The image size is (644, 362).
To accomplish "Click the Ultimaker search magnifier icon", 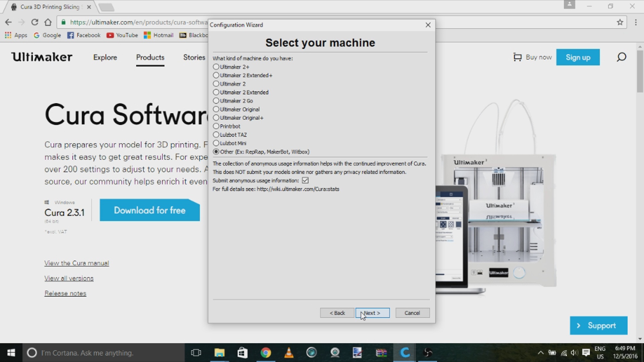I will [621, 57].
